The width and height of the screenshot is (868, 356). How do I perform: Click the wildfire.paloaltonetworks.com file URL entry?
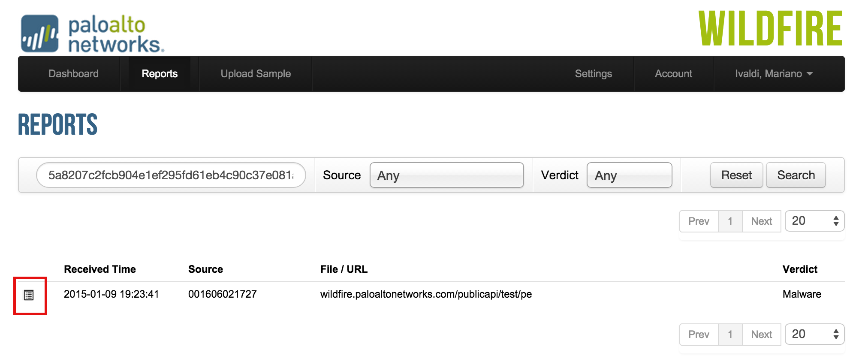point(426,294)
